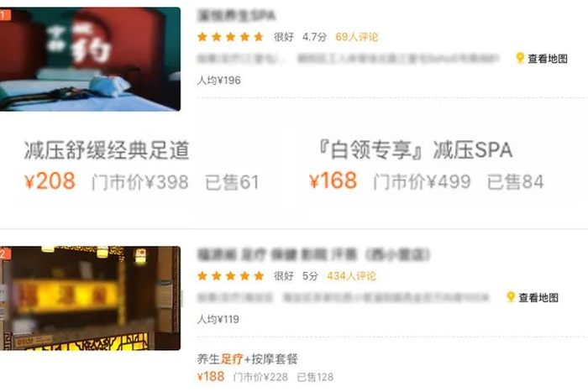Click the ¥188 price of the massage package
Viewport: 588px width, 392px height.
coord(211,376)
